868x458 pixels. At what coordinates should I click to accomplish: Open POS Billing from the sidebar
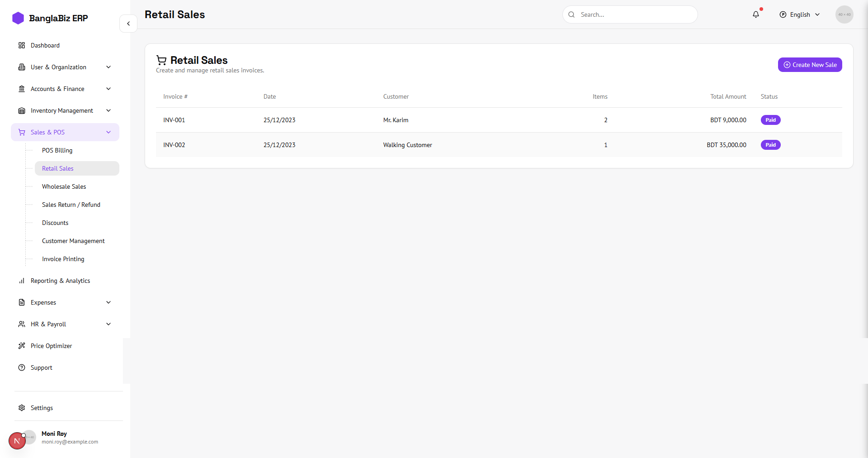tap(57, 150)
